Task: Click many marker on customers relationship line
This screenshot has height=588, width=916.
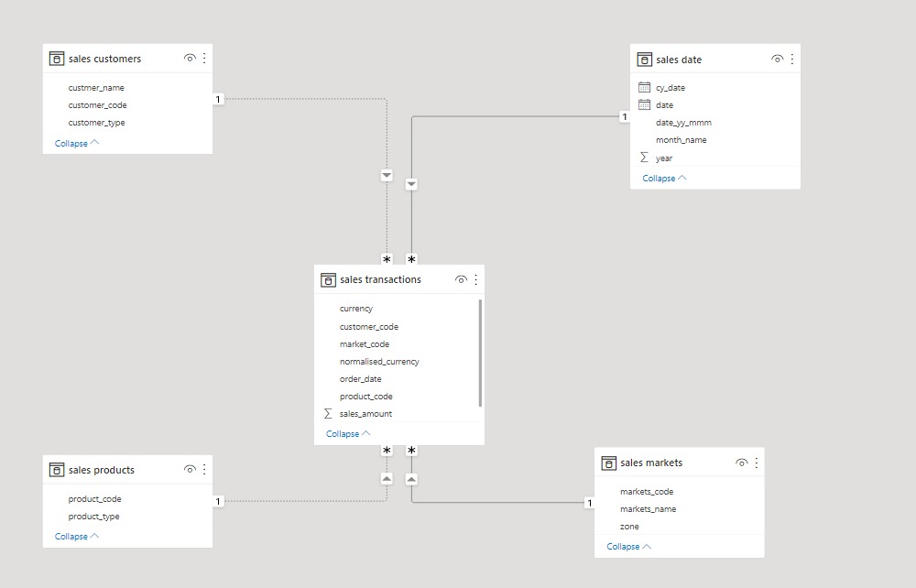Action: pyautogui.click(x=387, y=259)
